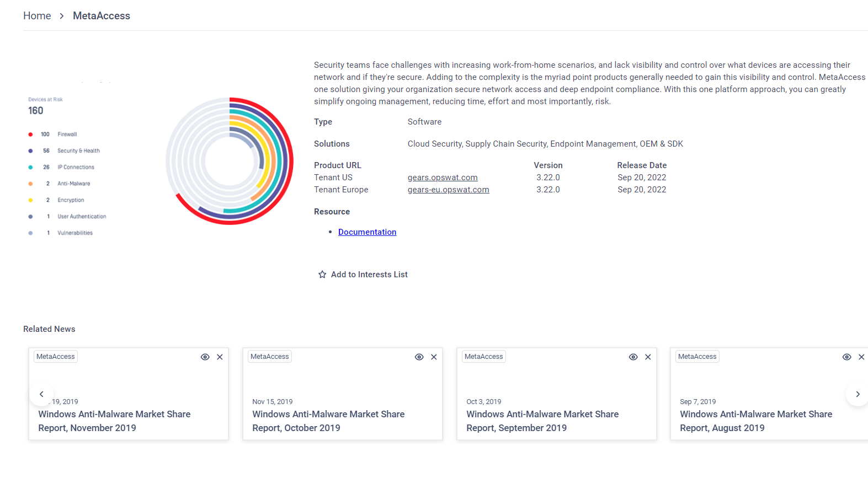Click the Vulnerabilities legend dot
868x484 pixels.
point(30,233)
